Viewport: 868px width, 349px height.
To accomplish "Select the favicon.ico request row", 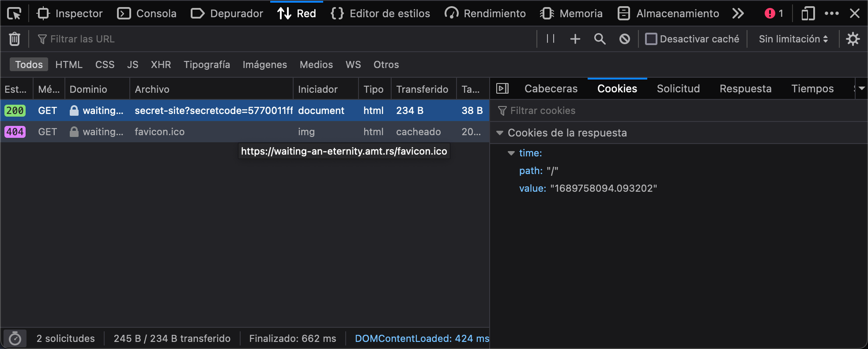I will point(245,132).
